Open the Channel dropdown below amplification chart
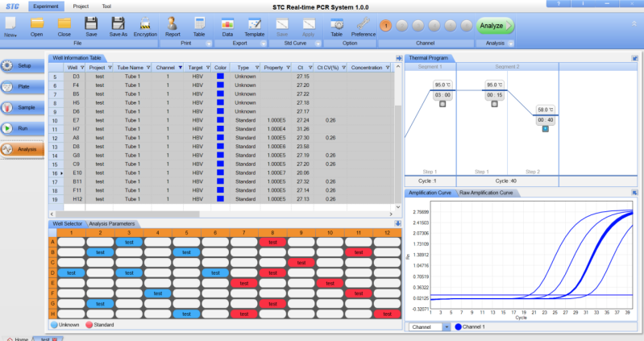 pos(430,327)
